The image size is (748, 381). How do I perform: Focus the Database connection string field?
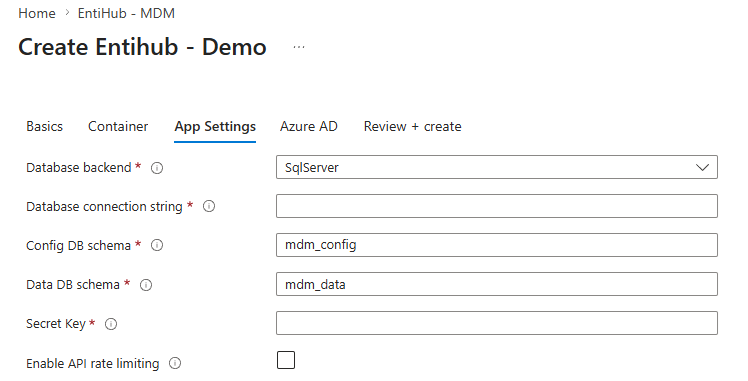coord(497,206)
